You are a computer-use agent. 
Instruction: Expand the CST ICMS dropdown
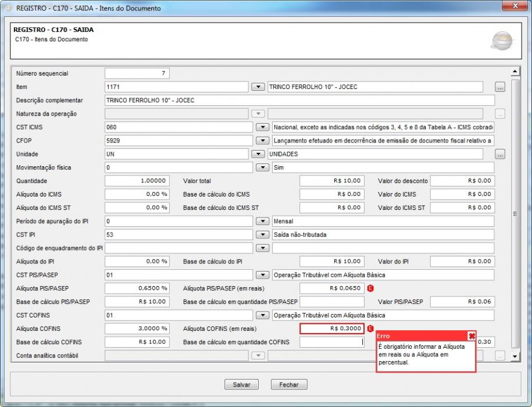point(263,127)
